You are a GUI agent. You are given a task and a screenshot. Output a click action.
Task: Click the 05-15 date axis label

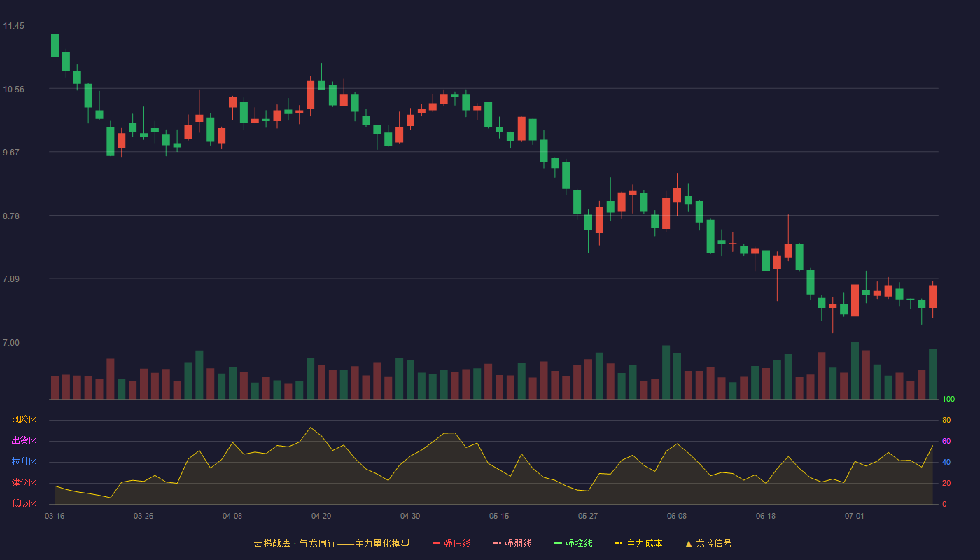point(499,516)
